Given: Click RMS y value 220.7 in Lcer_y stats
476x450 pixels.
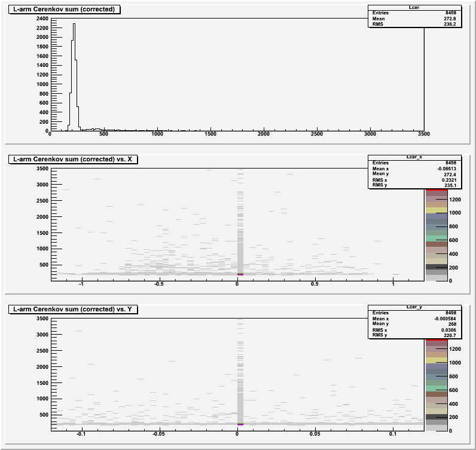Looking at the screenshot, I should 450,335.
